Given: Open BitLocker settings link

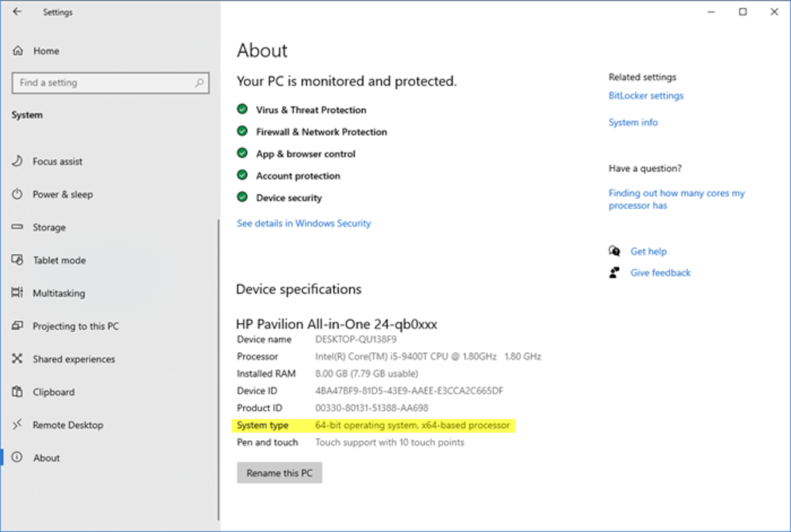Looking at the screenshot, I should tap(646, 96).
